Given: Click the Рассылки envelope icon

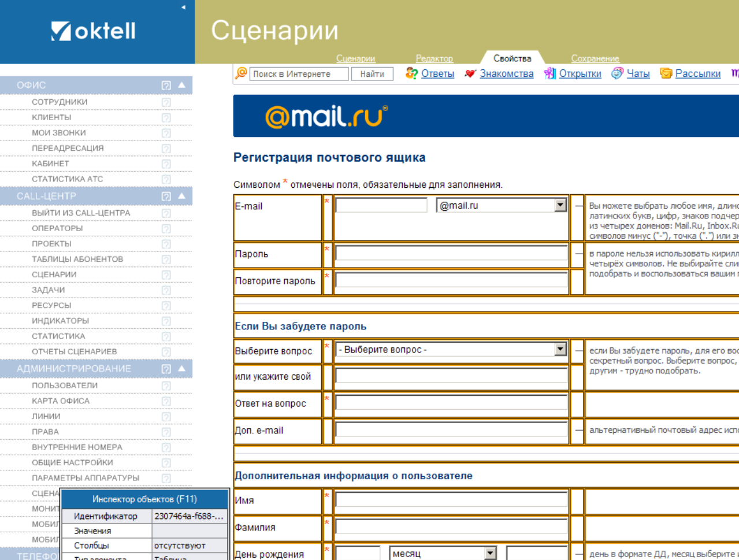Looking at the screenshot, I should pos(666,73).
